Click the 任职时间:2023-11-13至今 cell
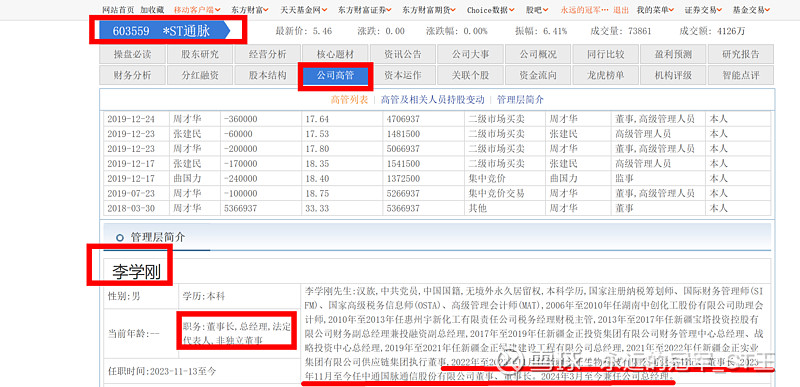The width and height of the screenshot is (800, 387). [x=202, y=371]
